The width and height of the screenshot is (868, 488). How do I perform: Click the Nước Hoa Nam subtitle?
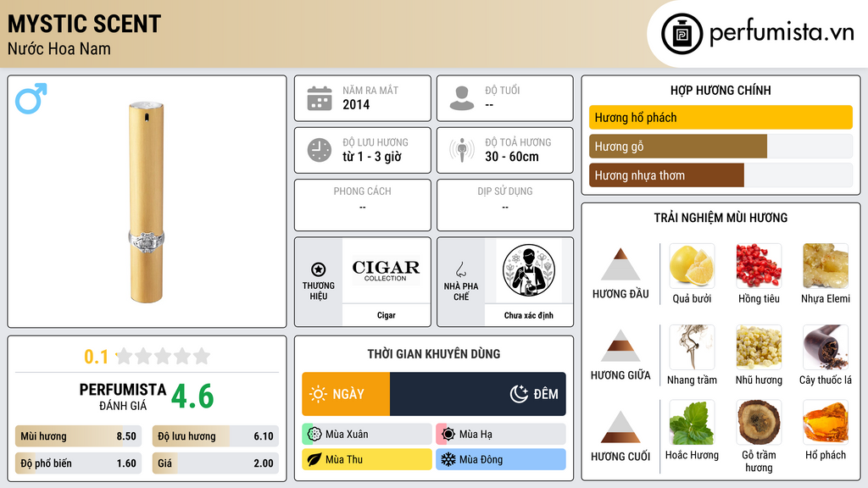(x=59, y=48)
